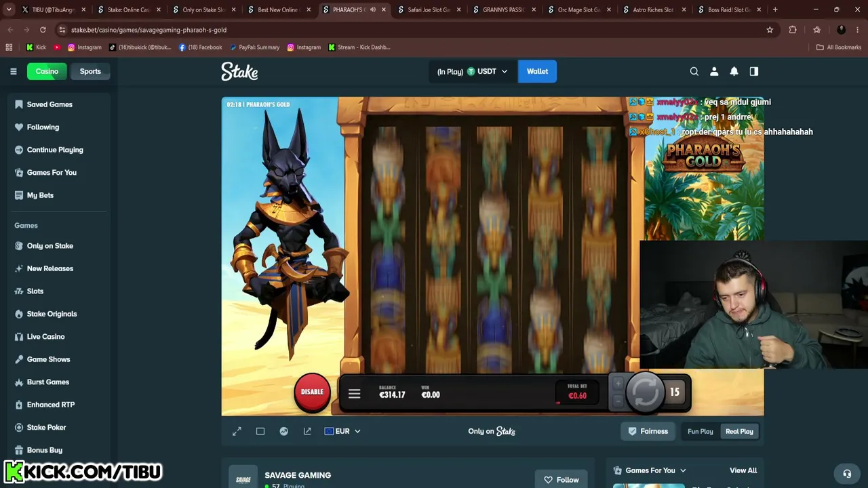Switch to the TIBU X profile tab
The height and width of the screenshot is (488, 868).
(x=52, y=9)
